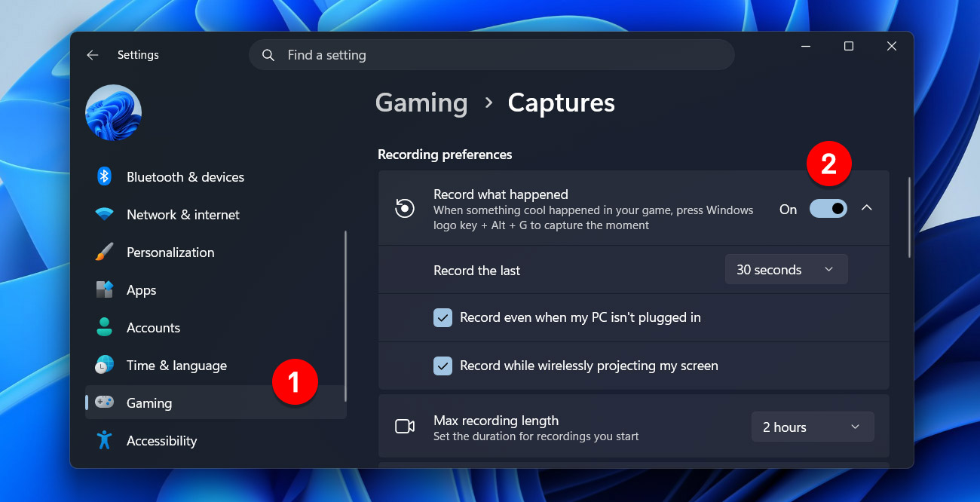Click the back arrow in Settings
This screenshot has width=980, height=502.
93,55
